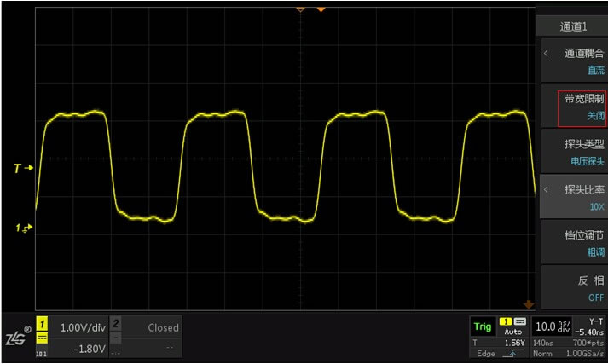Click the trigger level T arrow marker
The image size is (608, 364).
pos(23,168)
